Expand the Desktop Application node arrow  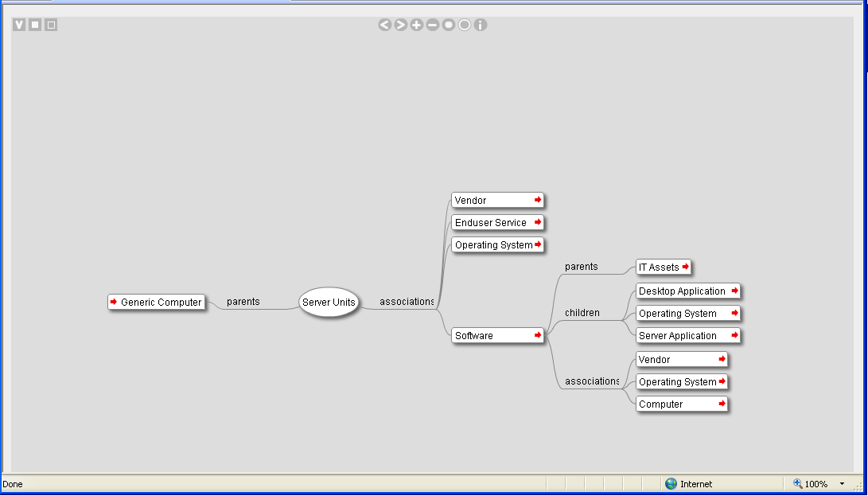click(734, 291)
